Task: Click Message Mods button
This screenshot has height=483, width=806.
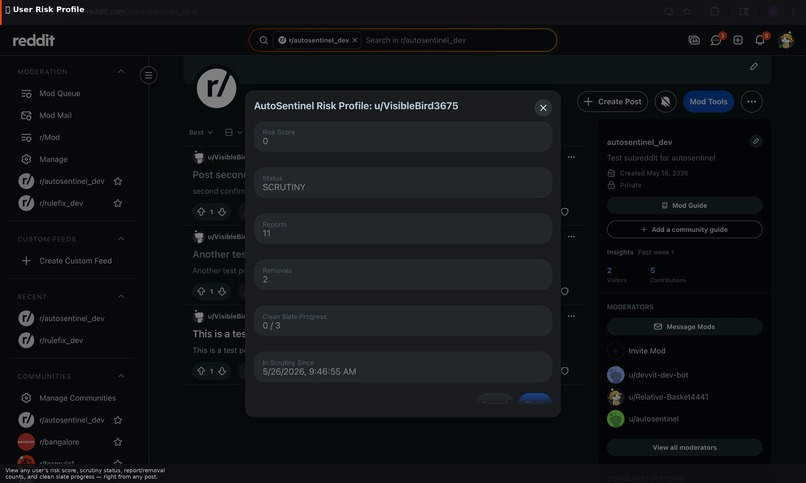Action: pyautogui.click(x=684, y=327)
